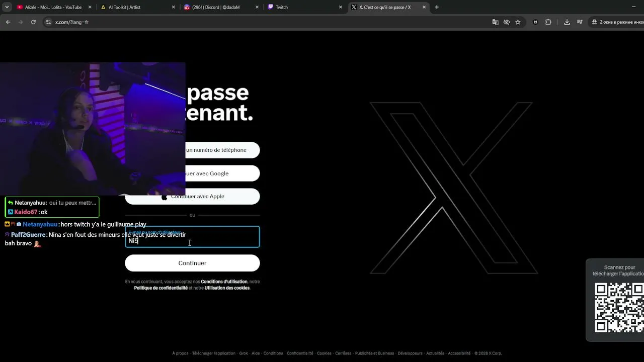Viewport: 644px width, 362px height.
Task: Open the Cookies footer link
Action: [324, 353]
